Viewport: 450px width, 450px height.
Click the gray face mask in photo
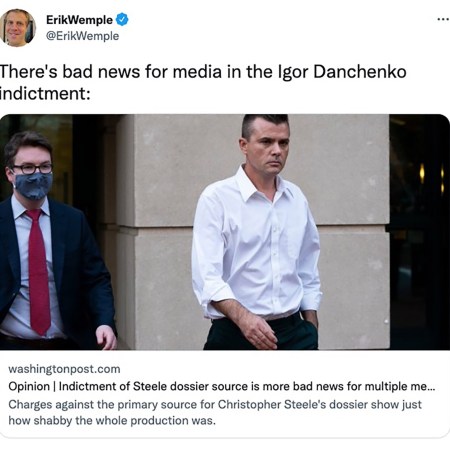click(x=34, y=185)
